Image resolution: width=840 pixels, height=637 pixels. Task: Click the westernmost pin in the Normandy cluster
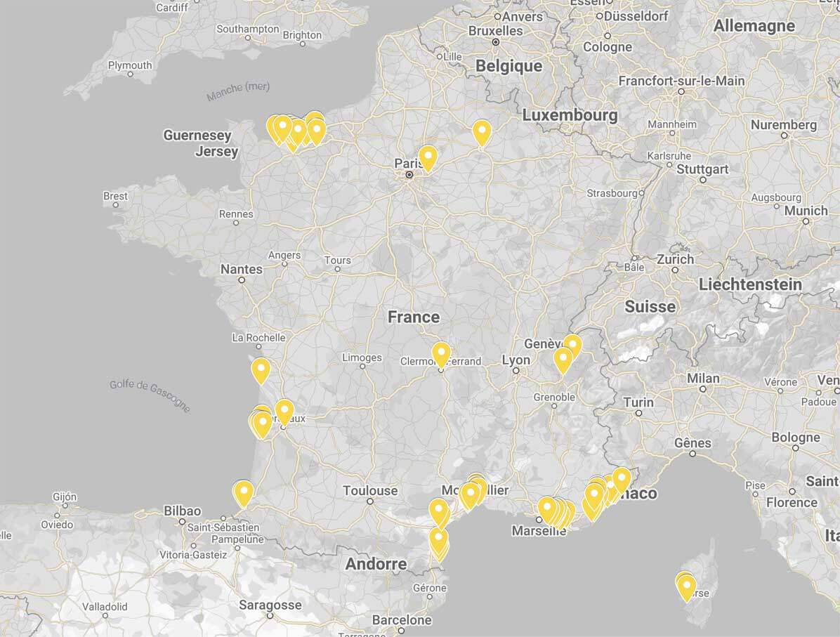pyautogui.click(x=274, y=127)
